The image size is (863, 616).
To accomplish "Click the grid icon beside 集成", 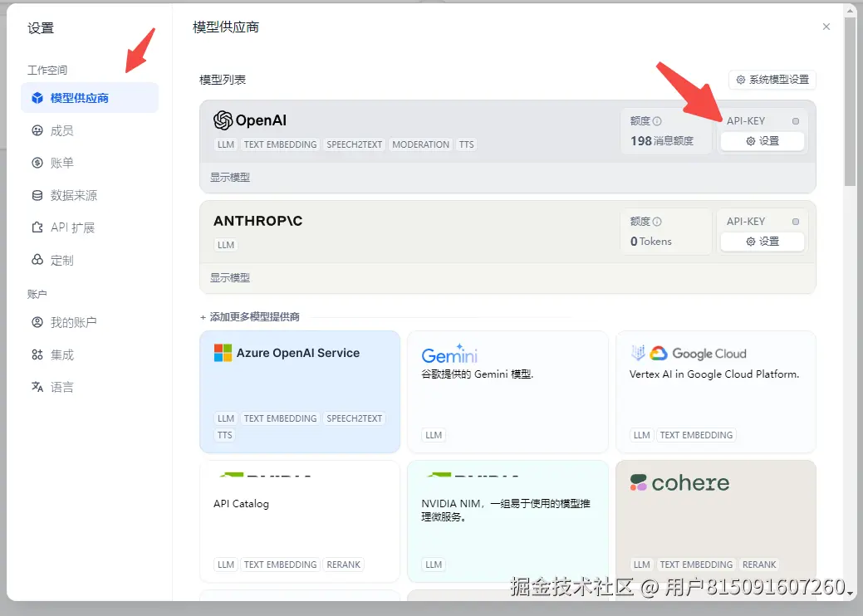I will pyautogui.click(x=37, y=354).
